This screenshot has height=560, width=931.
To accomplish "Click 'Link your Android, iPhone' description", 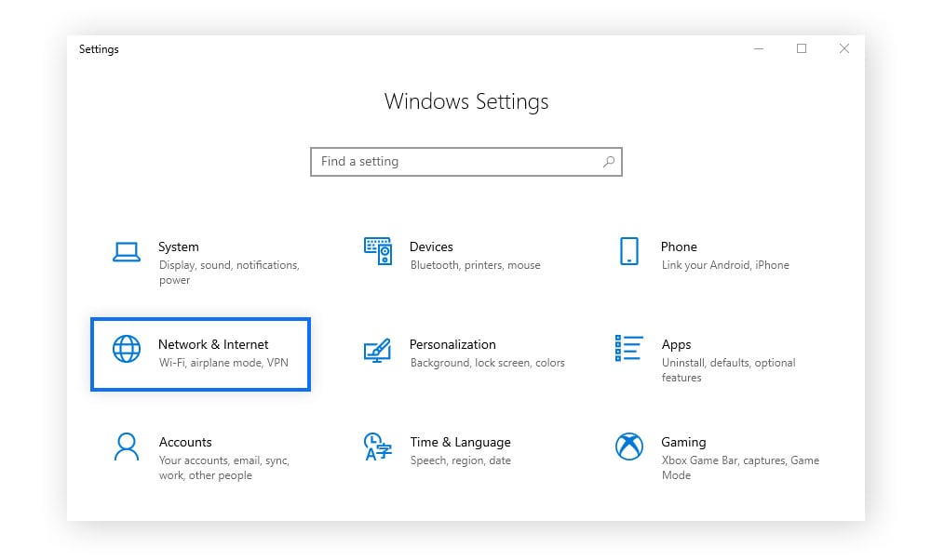I will pyautogui.click(x=725, y=265).
